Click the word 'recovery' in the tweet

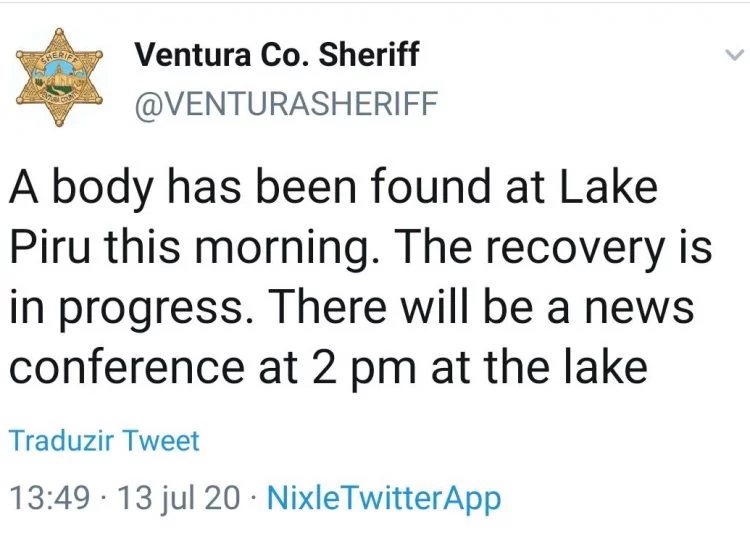click(575, 251)
